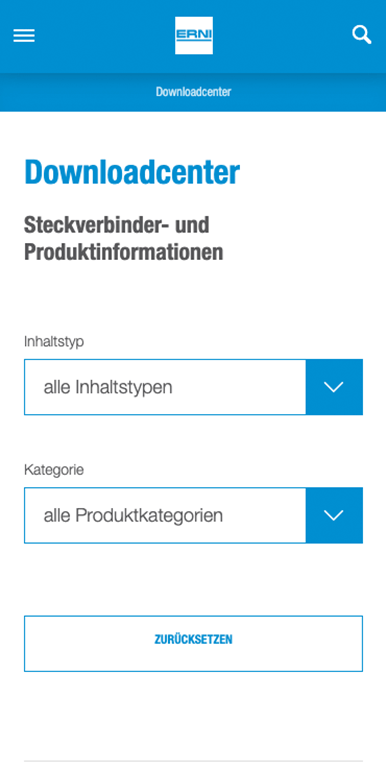Click the ERNI logo
Screen dimensions: 386x768
pyautogui.click(x=194, y=35)
